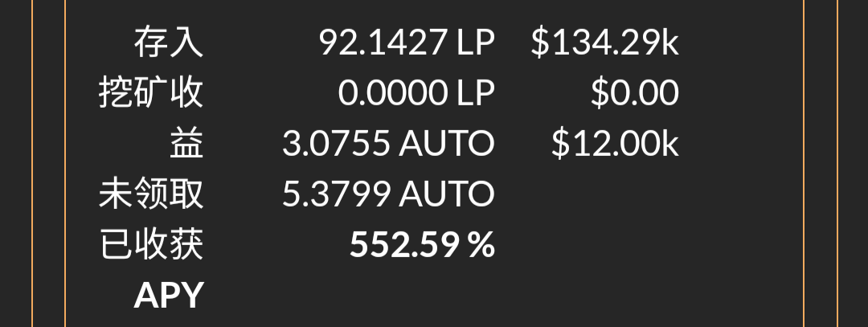Select the 5.3799 AUTO amount

[388, 194]
